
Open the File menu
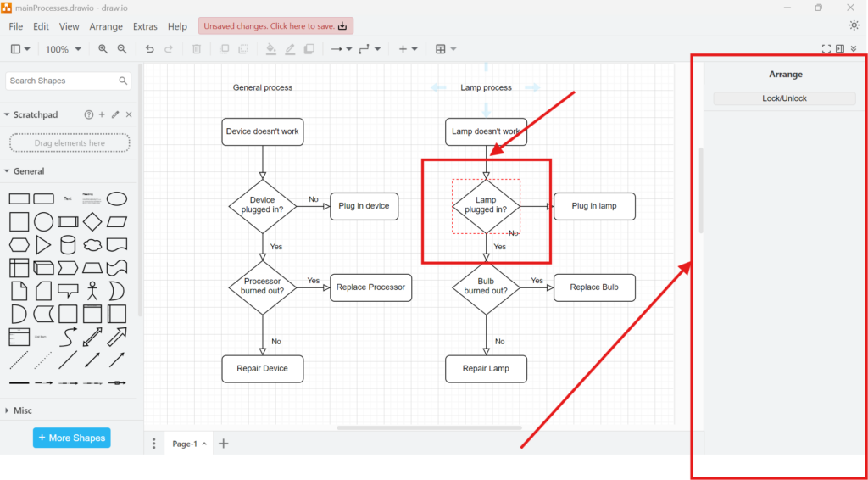point(15,26)
